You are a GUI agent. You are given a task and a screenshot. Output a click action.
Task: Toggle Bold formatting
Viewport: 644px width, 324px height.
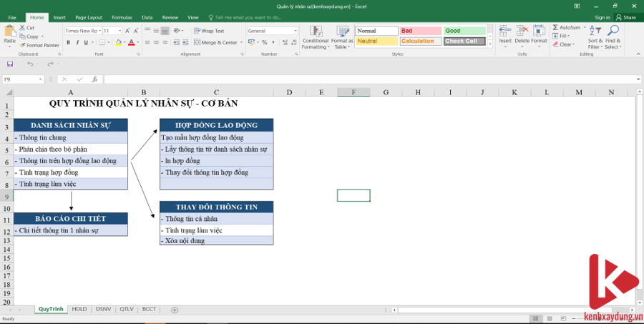tap(69, 42)
